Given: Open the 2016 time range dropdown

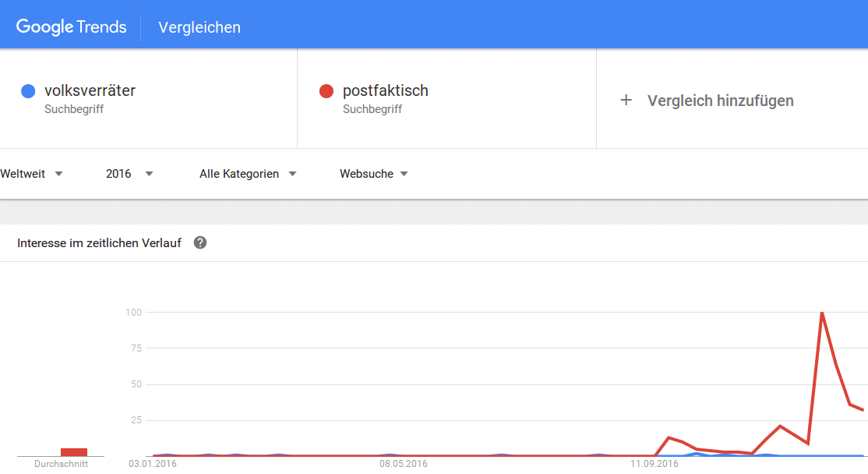Looking at the screenshot, I should [129, 174].
